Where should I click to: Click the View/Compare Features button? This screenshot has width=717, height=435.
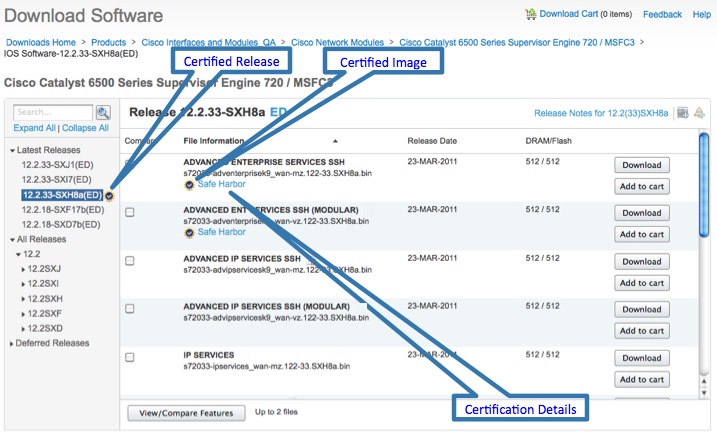[186, 413]
